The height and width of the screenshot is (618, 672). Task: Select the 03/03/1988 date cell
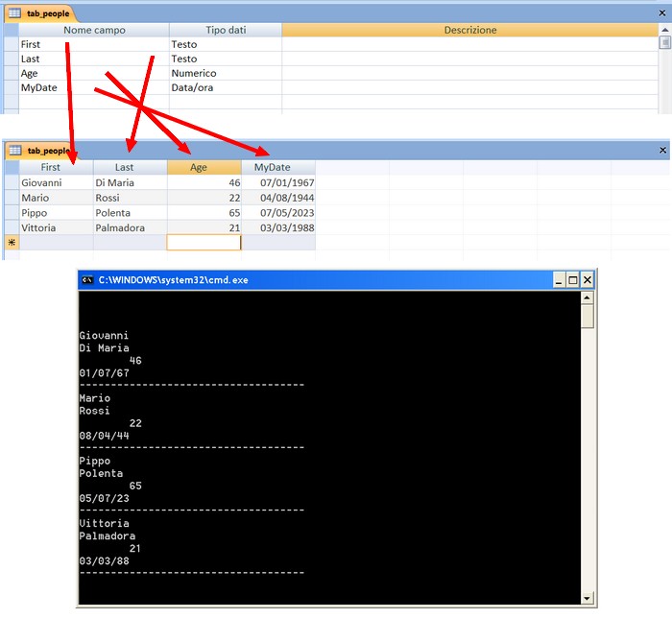click(278, 227)
